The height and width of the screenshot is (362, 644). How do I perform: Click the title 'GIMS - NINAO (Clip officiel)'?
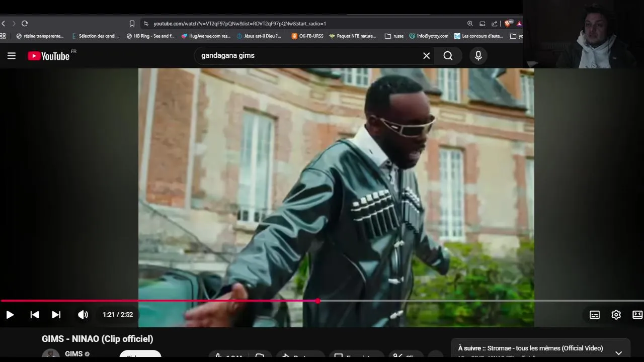pos(98,339)
